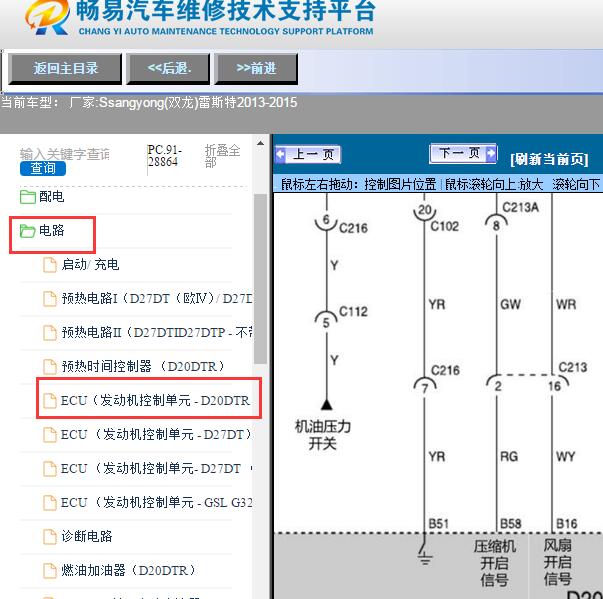The image size is (603, 599).
Task: Click the sidebar scrollbar thumb
Action: (260, 278)
